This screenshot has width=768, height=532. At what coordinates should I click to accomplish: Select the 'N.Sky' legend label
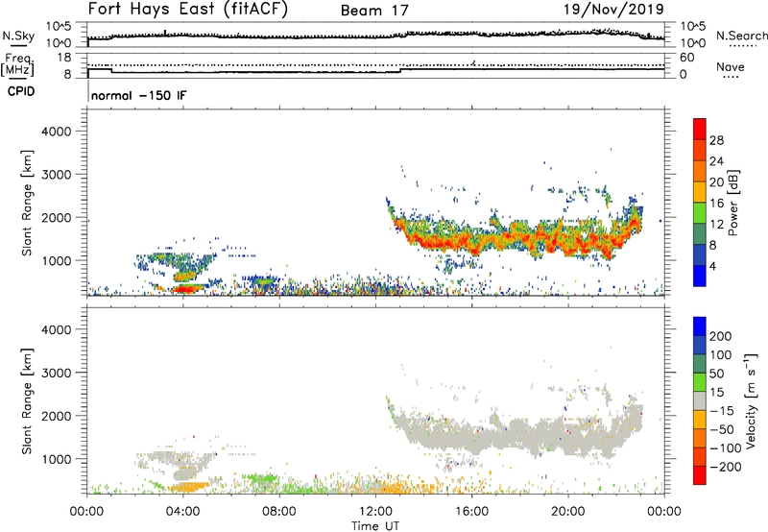pyautogui.click(x=18, y=36)
